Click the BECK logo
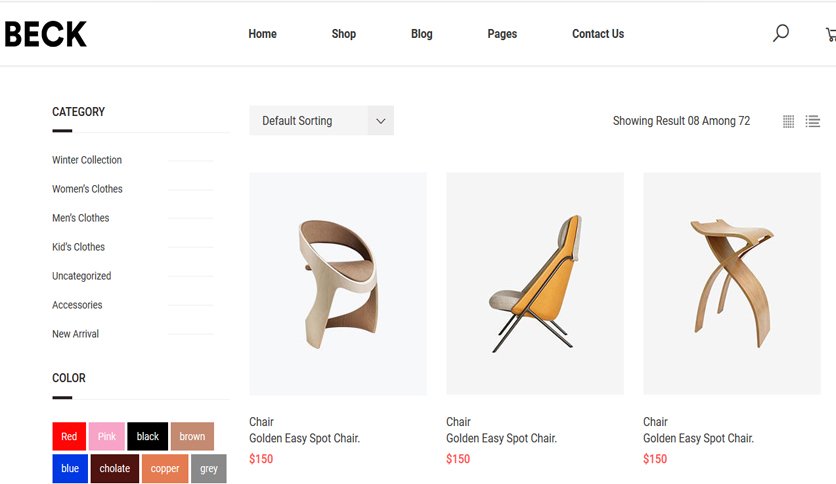This screenshot has width=836, height=484. coord(45,34)
